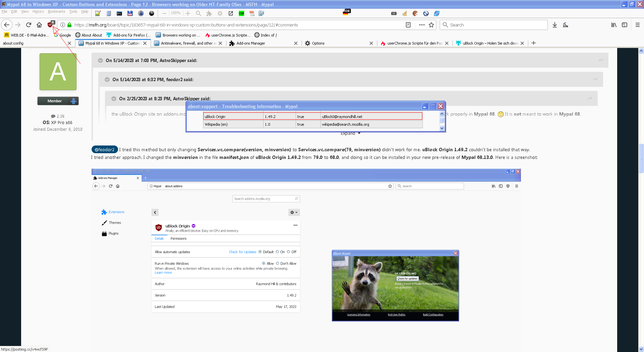The width and height of the screenshot is (644, 352).
Task: Click the blue padlock toolbar icon
Action: (x=141, y=13)
